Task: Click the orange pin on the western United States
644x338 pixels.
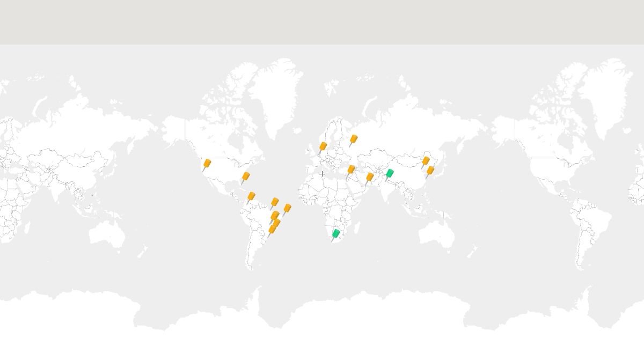Action: [207, 164]
